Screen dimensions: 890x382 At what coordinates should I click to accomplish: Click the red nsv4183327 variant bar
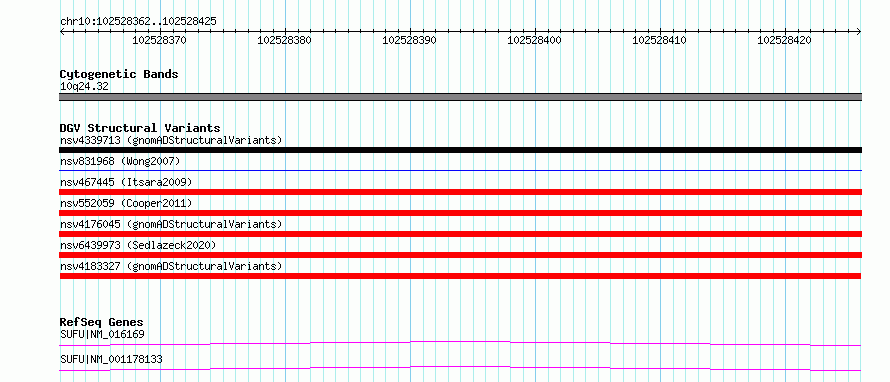(x=460, y=276)
